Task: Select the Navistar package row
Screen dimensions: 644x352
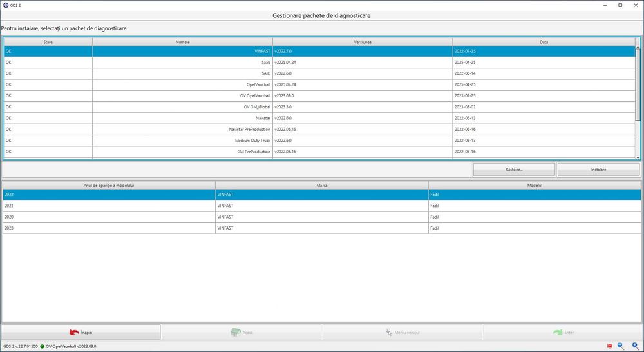Action: point(319,118)
